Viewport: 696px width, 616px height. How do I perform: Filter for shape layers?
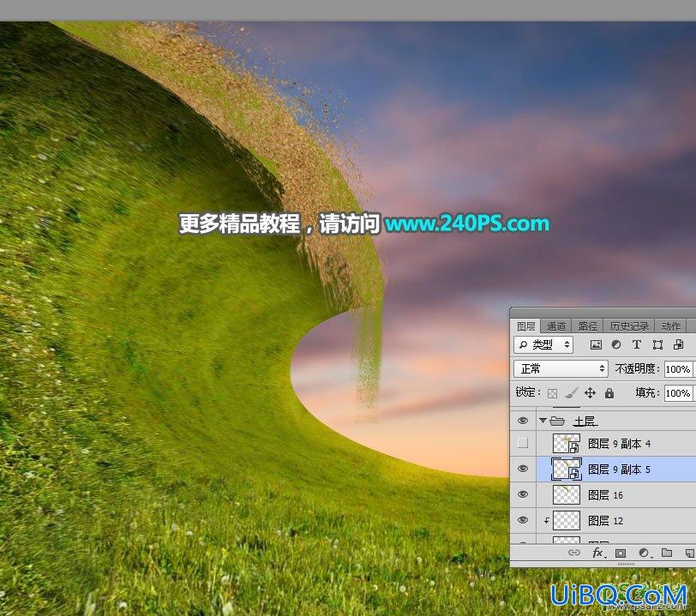click(657, 344)
